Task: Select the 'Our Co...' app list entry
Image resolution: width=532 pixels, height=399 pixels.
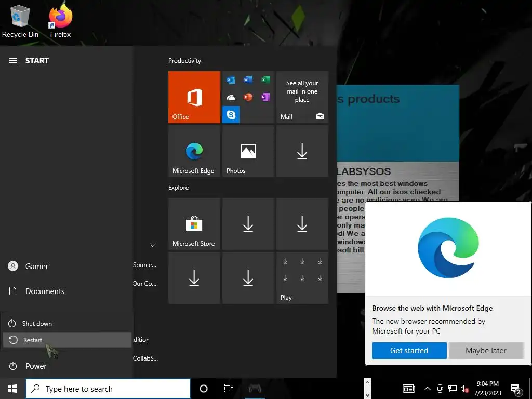Action: 145,284
